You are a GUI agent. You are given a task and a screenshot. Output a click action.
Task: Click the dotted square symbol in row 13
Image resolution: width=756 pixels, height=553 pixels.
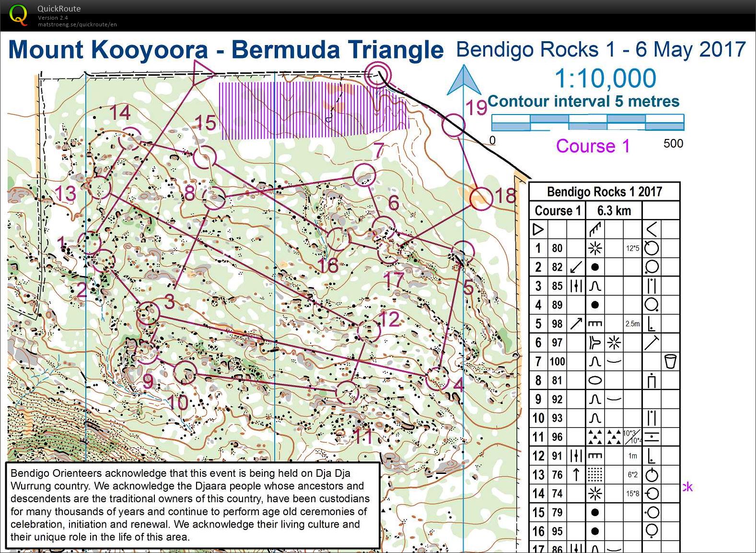[595, 475]
